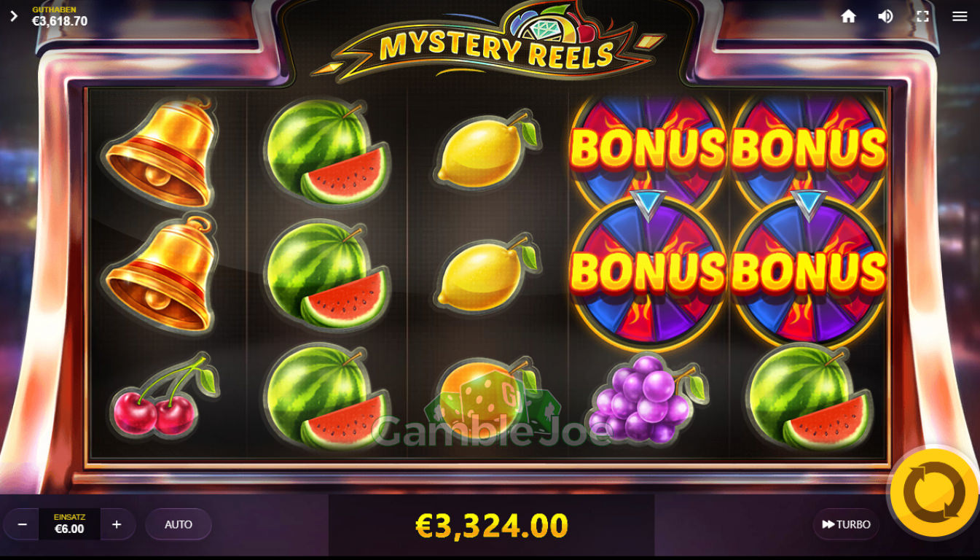The height and width of the screenshot is (560, 980).
Task: Click the €3,324.00 win amount
Action: point(491,526)
